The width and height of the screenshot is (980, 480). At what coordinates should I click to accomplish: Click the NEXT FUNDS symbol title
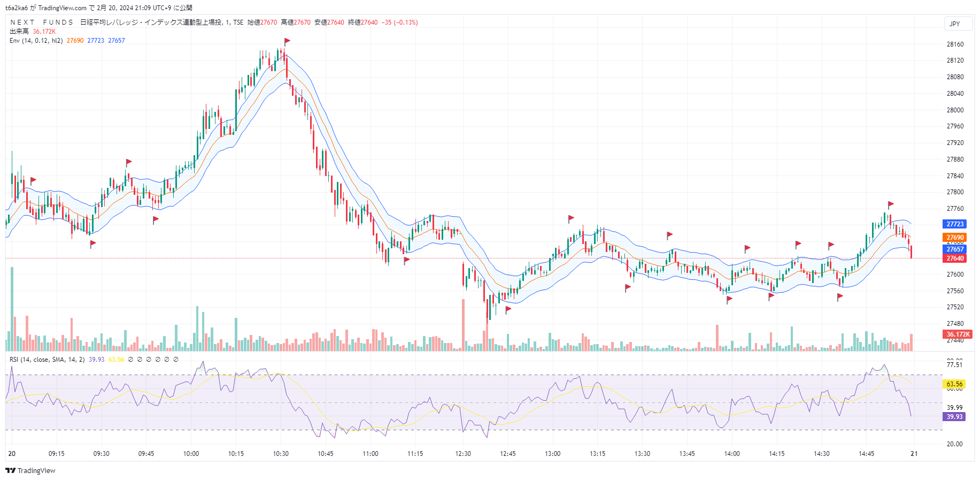[x=42, y=22]
